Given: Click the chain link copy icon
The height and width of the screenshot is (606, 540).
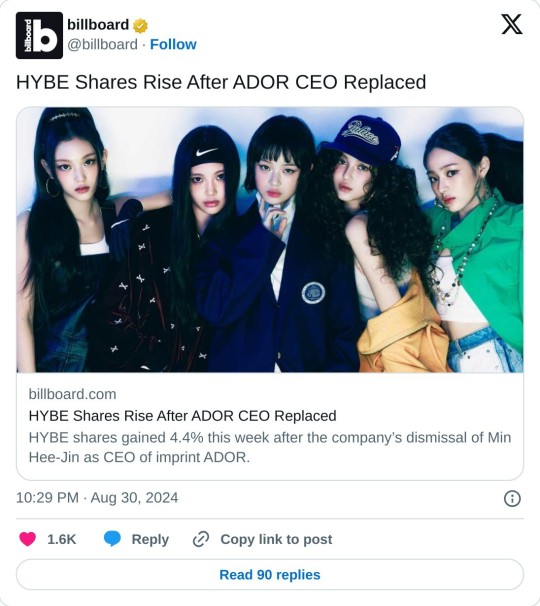Looking at the screenshot, I should point(201,539).
